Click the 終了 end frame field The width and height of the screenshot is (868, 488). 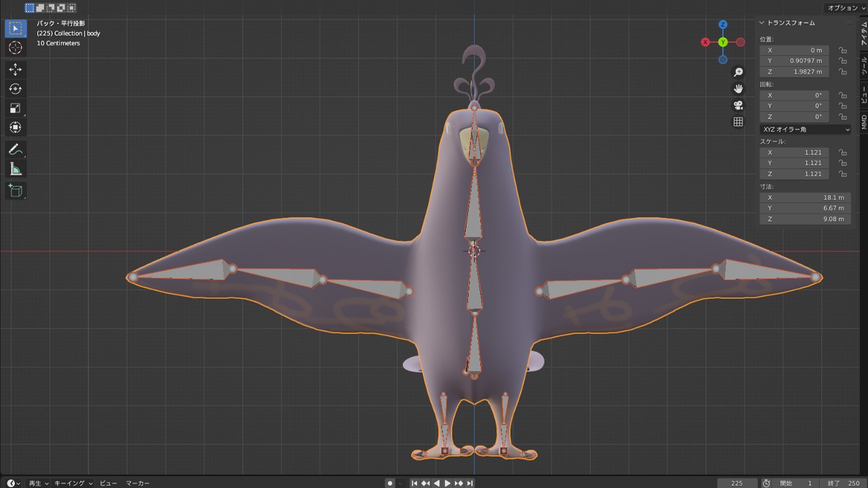[x=843, y=483]
